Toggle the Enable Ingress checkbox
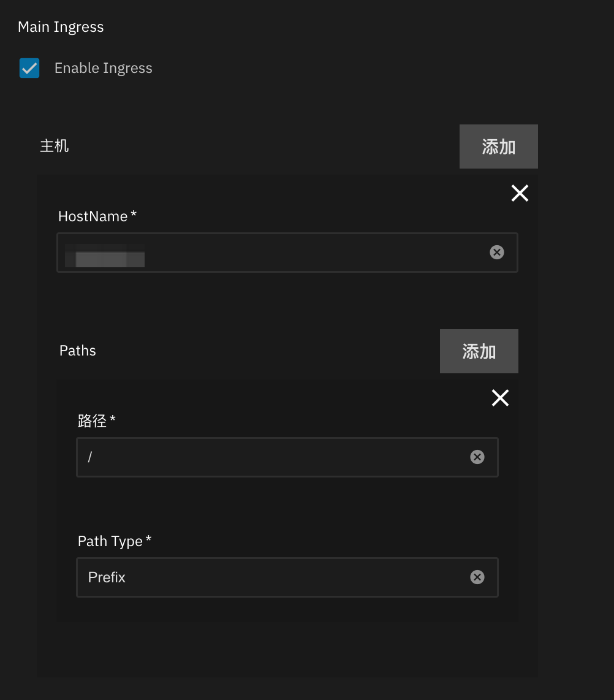 click(29, 68)
